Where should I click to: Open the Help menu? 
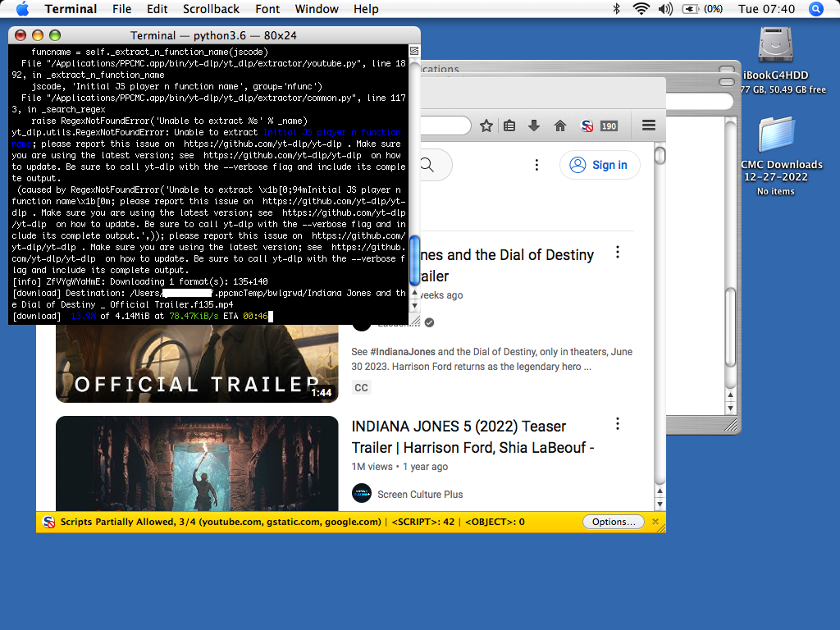(x=366, y=9)
